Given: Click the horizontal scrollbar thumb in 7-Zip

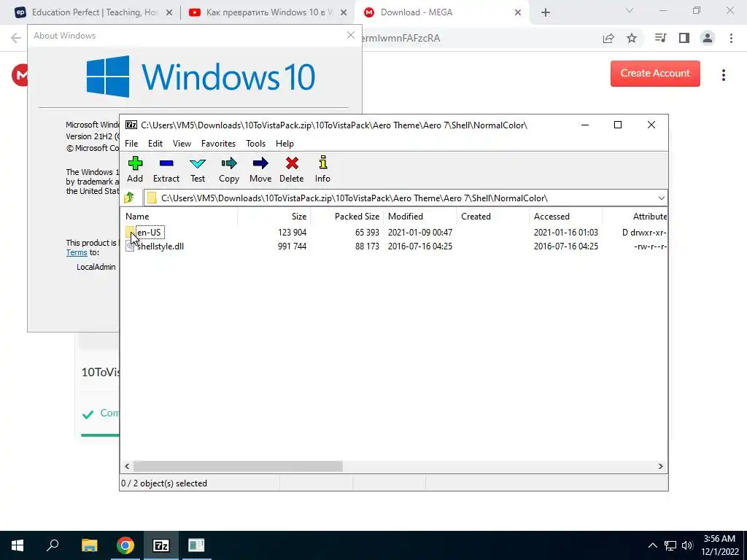Looking at the screenshot, I should 238,466.
